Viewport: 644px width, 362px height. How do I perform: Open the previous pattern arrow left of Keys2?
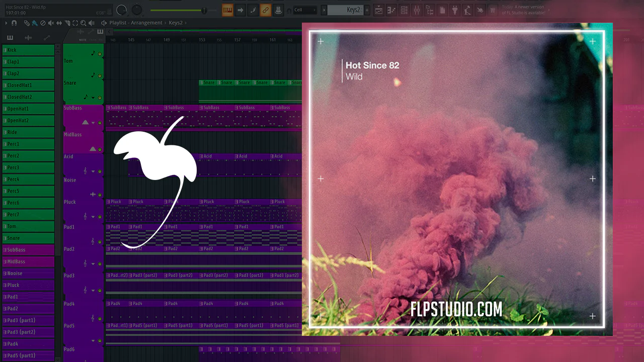(x=324, y=10)
